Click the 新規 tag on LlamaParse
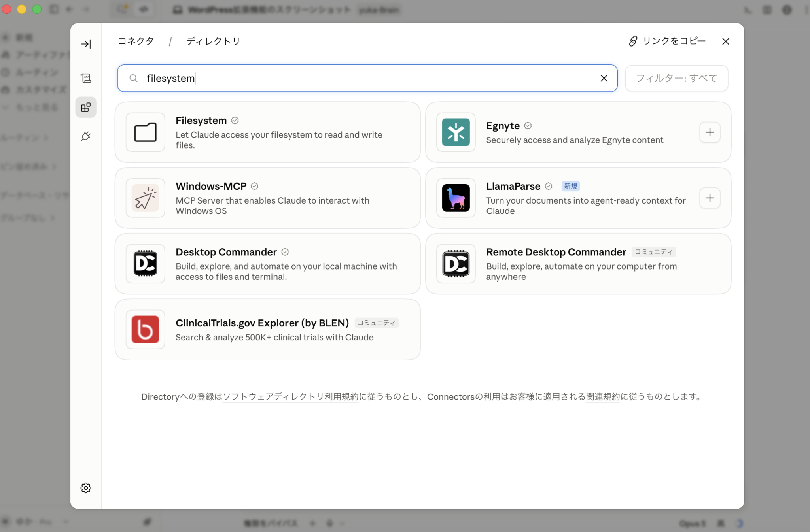810x532 pixels. 570,186
